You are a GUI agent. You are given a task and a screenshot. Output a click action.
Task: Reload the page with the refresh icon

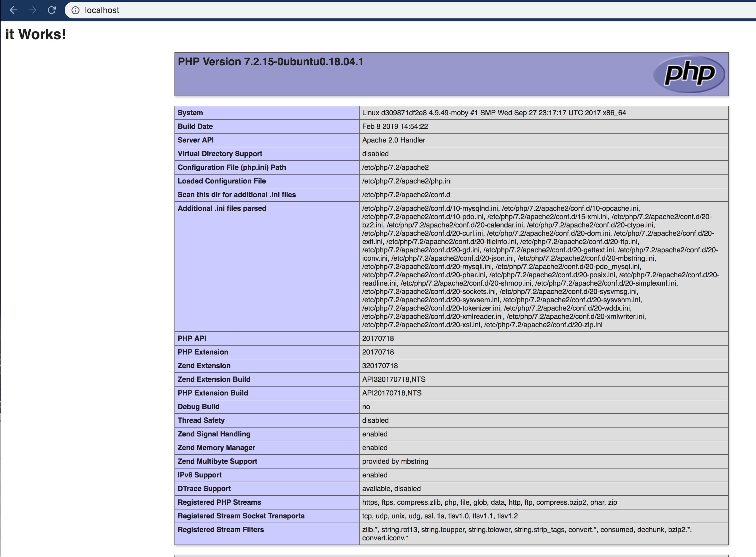(52, 10)
